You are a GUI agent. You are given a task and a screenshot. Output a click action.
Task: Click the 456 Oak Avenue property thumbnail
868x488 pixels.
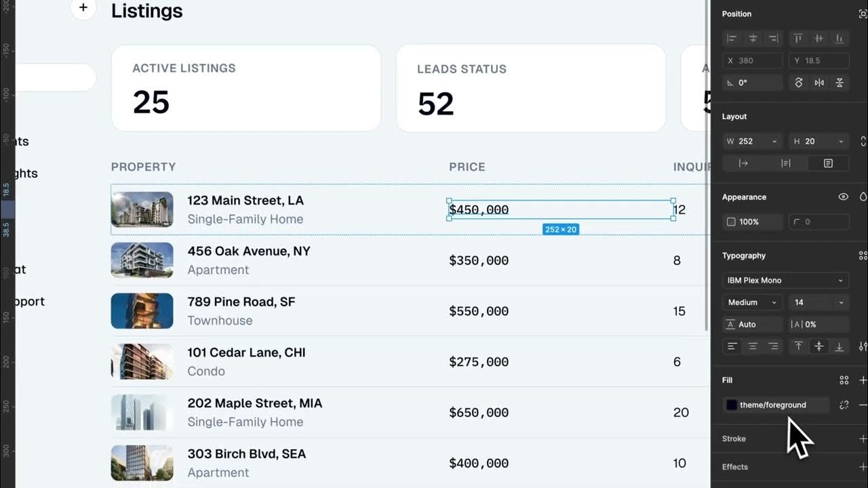pos(142,260)
